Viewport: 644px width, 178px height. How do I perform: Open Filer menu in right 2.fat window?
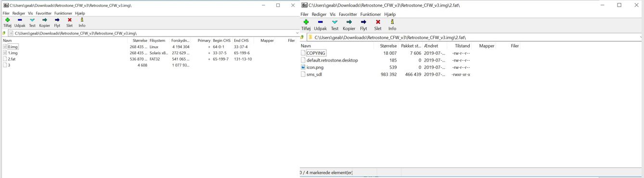click(305, 14)
